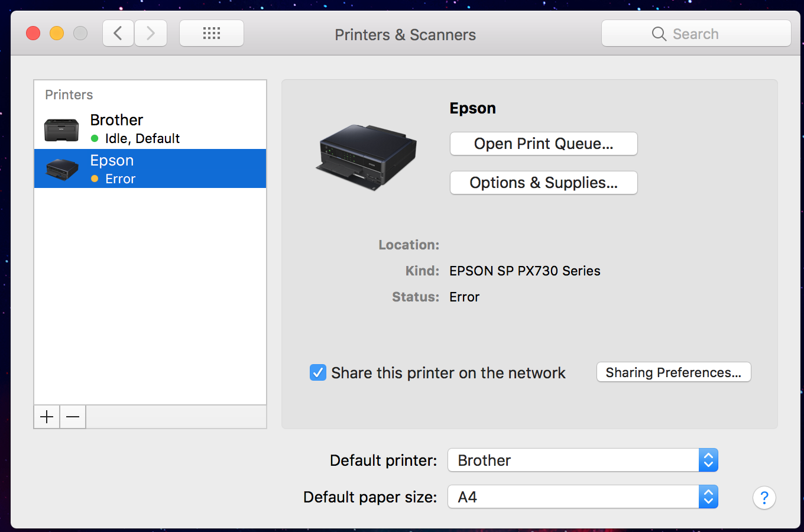Image resolution: width=804 pixels, height=532 pixels.
Task: Click the green idle status dot for Brother
Action: (95, 138)
